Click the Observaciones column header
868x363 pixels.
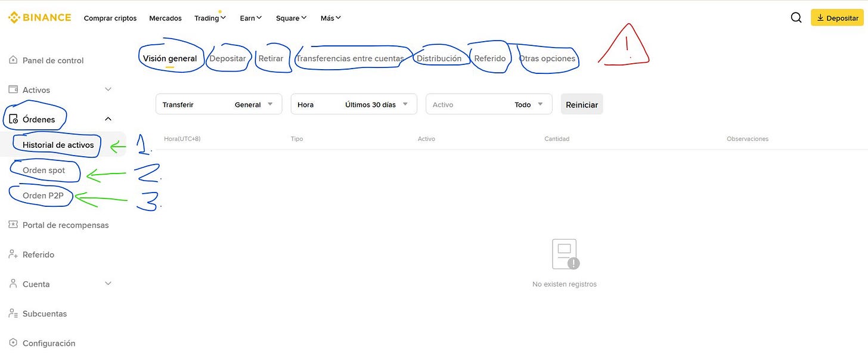click(x=748, y=139)
